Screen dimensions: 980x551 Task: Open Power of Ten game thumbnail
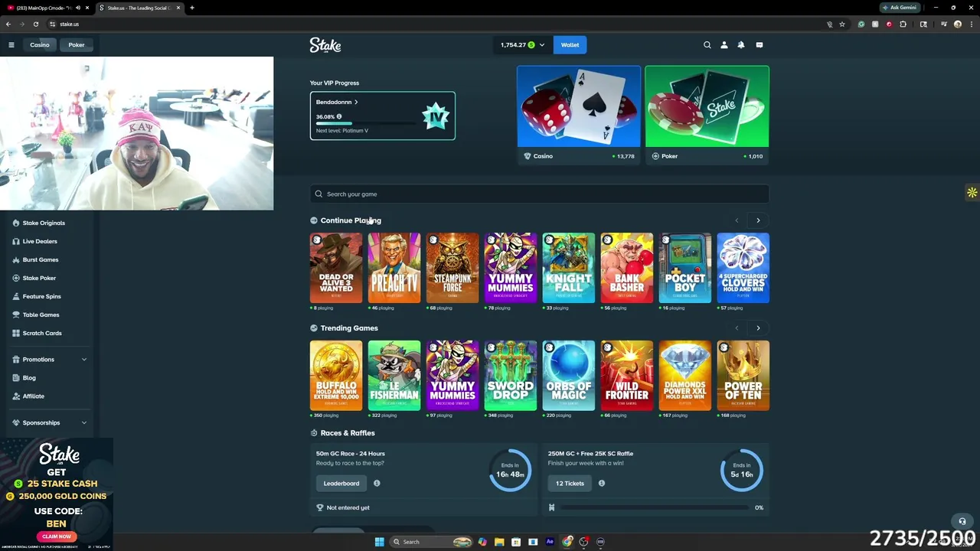click(743, 376)
